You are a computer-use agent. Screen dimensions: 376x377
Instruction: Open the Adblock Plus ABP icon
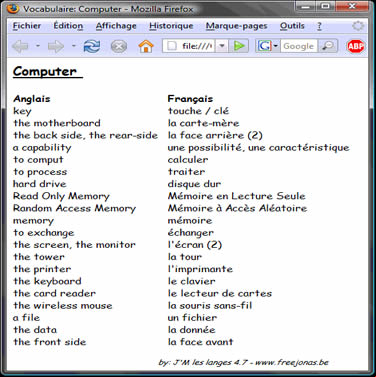pos(356,46)
